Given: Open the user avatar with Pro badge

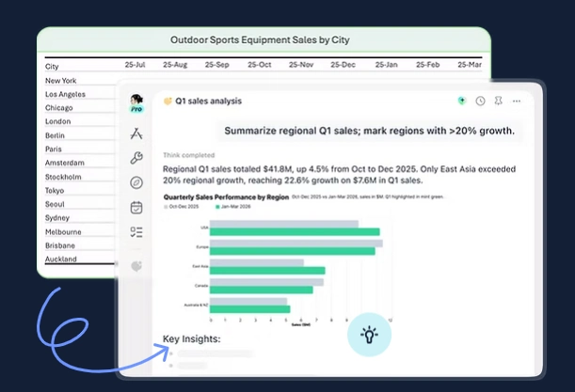Looking at the screenshot, I should pyautogui.click(x=136, y=103).
